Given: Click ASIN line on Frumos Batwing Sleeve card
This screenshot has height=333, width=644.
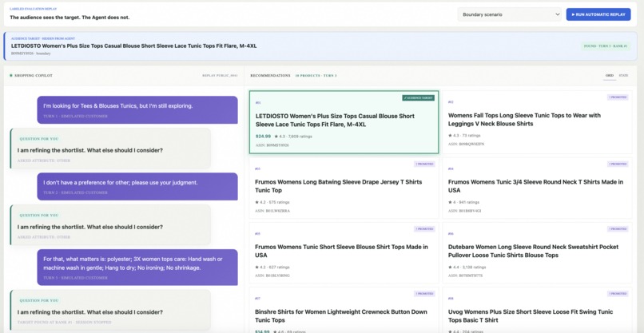Looking at the screenshot, I should coord(272,211).
